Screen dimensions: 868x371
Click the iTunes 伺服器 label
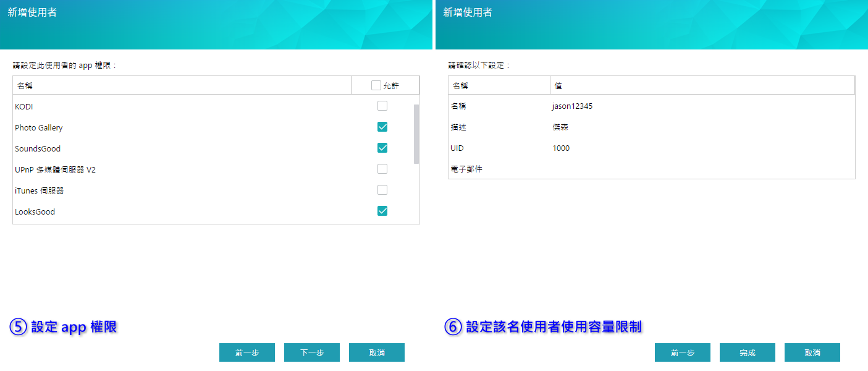[40, 191]
